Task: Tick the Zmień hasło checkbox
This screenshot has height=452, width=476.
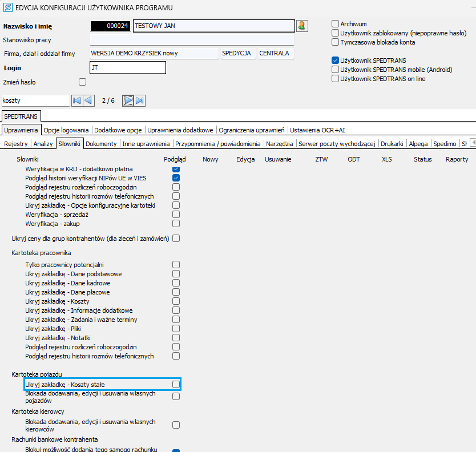Action: click(x=83, y=82)
